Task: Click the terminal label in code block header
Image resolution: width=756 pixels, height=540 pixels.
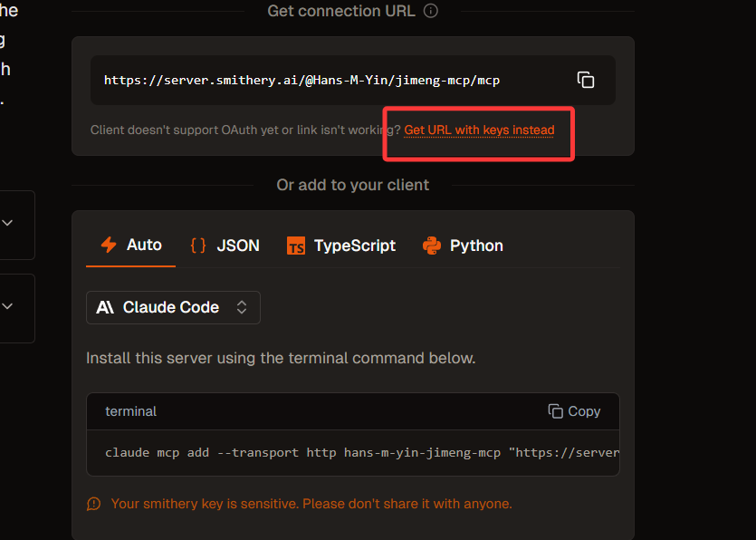Action: click(130, 411)
